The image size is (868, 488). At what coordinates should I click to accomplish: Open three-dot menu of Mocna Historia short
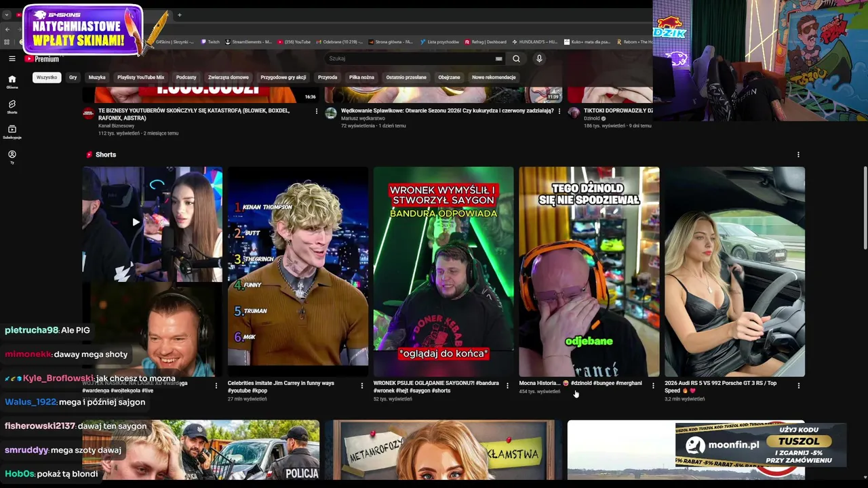tap(653, 386)
